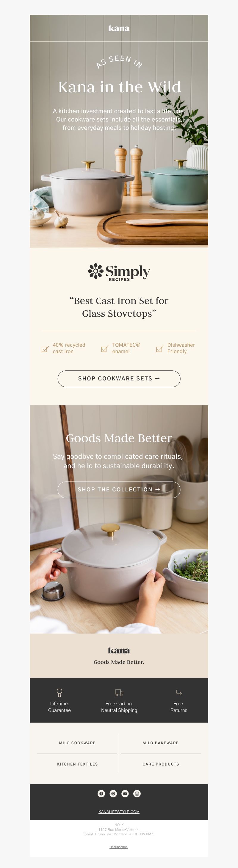Viewport: 238px width, 868px height.
Task: Visit the KANALIFESTYLE.COM link
Action: point(119,812)
